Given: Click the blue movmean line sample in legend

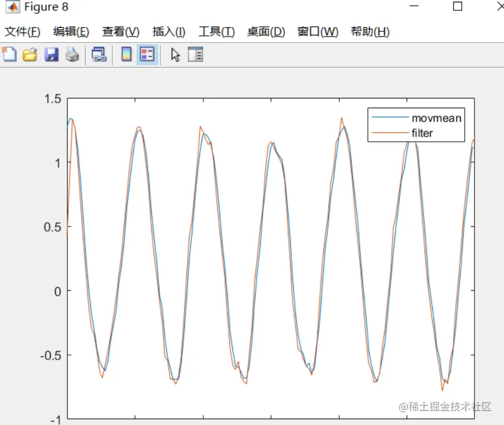Looking at the screenshot, I should pyautogui.click(x=390, y=118).
